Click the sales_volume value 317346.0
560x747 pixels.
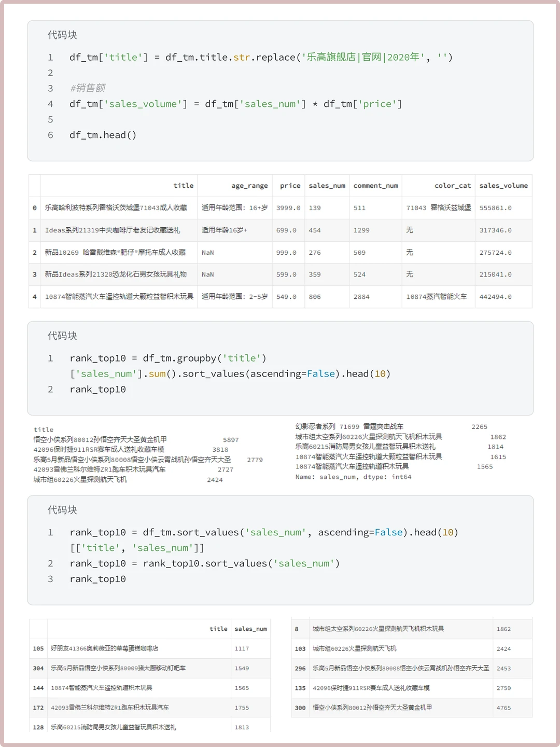(x=495, y=230)
